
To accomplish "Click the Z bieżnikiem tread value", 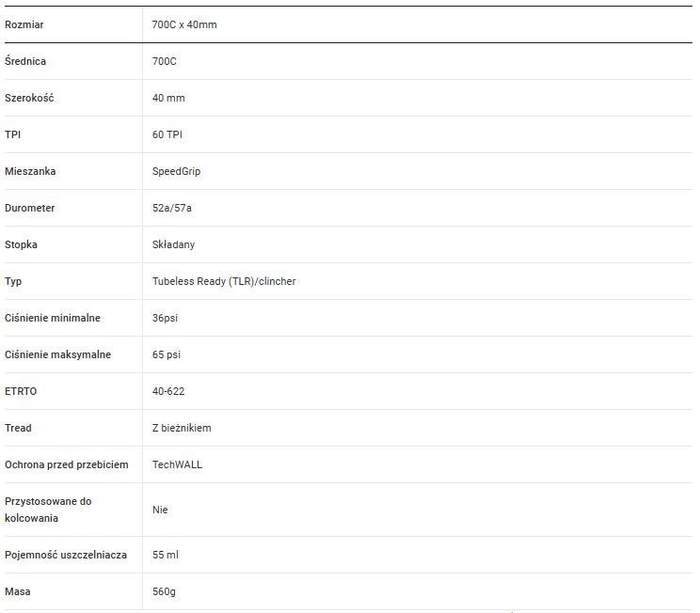I will click(x=182, y=428).
